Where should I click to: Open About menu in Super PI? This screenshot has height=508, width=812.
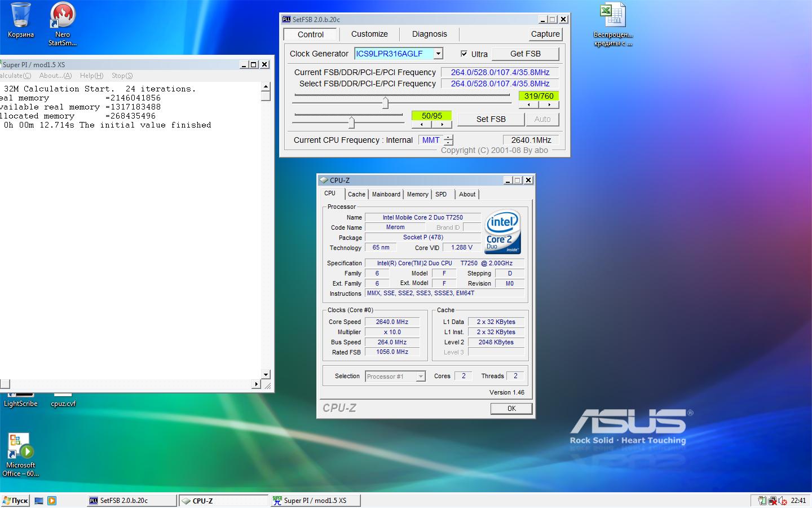click(x=56, y=76)
